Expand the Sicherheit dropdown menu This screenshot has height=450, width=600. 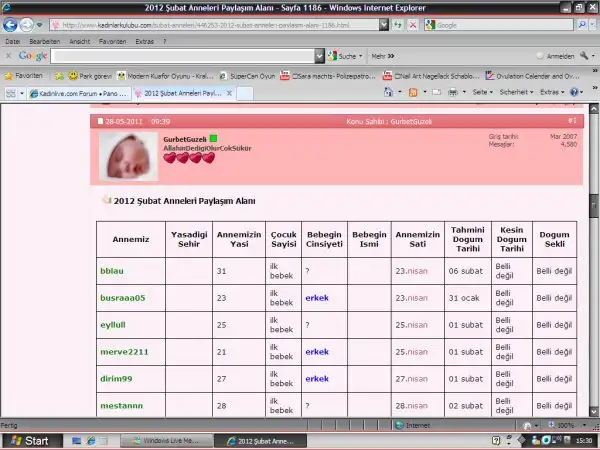pyautogui.click(x=517, y=92)
